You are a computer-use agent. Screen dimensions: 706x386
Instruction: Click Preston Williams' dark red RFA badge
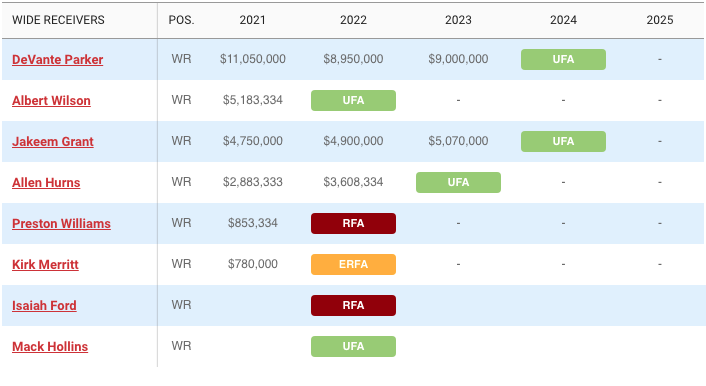click(353, 223)
